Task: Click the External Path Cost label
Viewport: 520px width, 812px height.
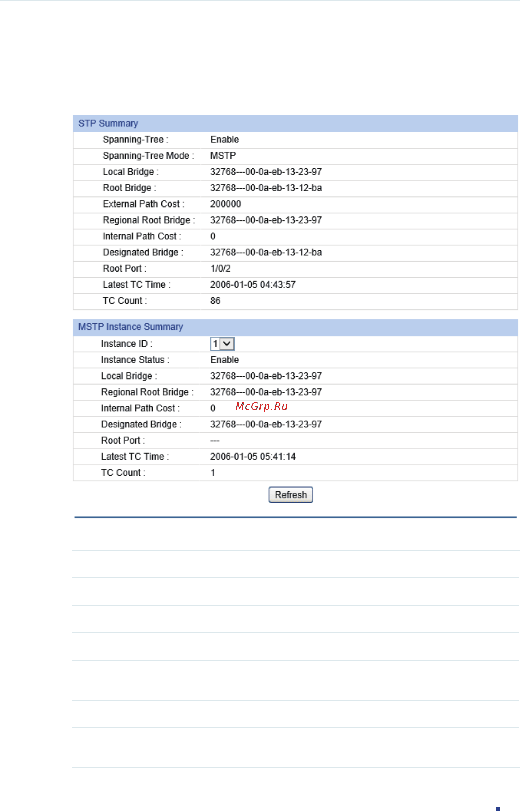Action: (144, 204)
